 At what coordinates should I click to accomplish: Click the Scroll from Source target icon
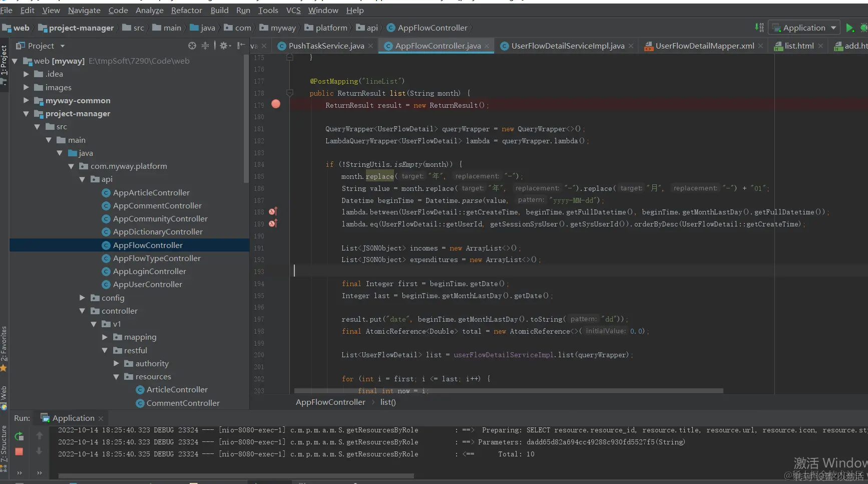point(192,46)
